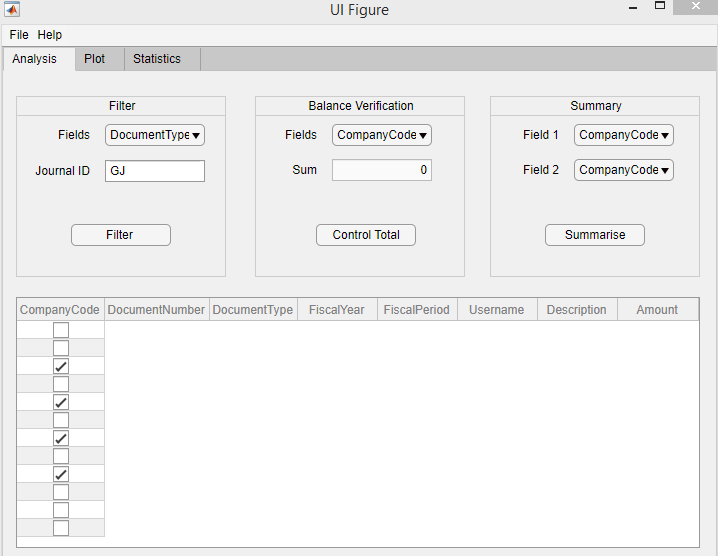This screenshot has width=718, height=556.
Task: Open the Help menu
Action: click(x=49, y=35)
